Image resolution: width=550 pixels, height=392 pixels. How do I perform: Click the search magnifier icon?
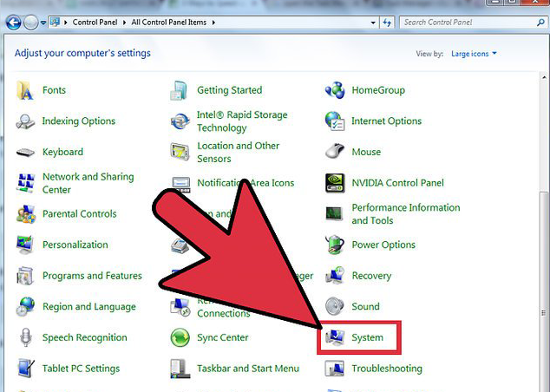click(x=540, y=23)
